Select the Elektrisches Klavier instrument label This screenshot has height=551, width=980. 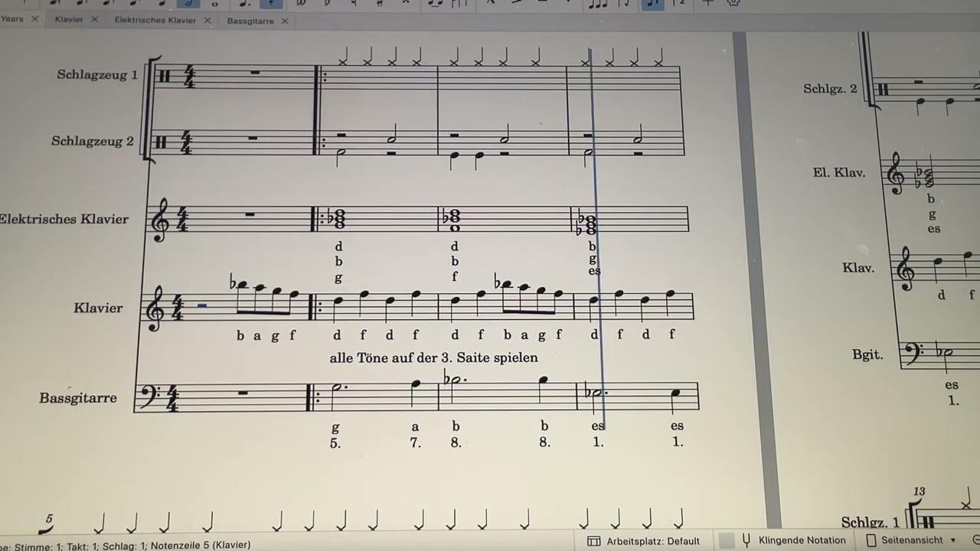click(64, 219)
